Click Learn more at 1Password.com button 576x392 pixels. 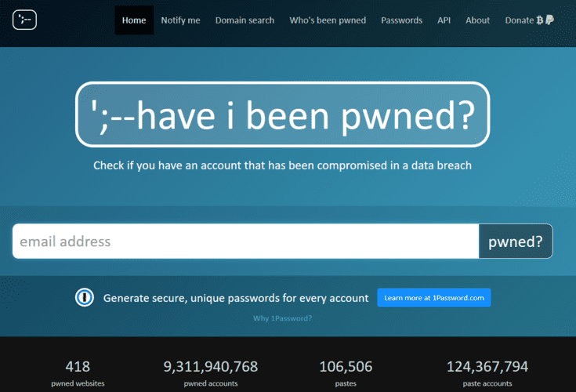[434, 298]
